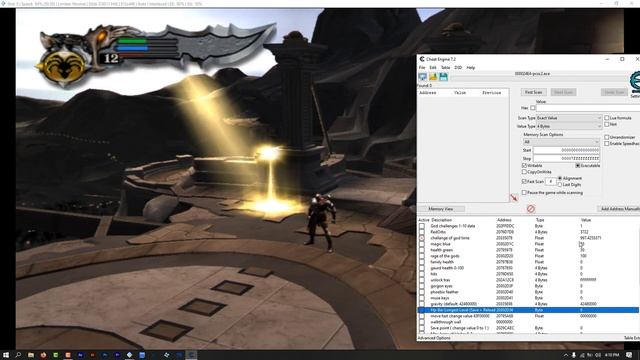Screen dimensions: 640x360
Task: Click the scan Value input field
Action: [588, 108]
